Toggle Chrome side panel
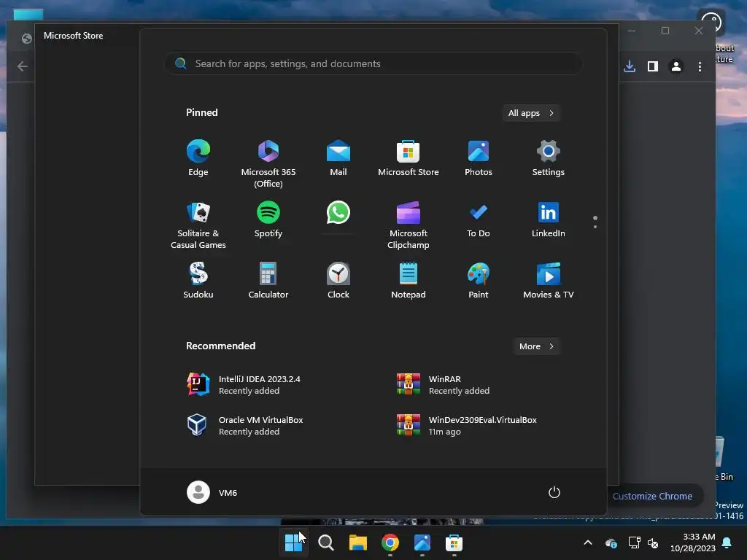 click(x=653, y=66)
